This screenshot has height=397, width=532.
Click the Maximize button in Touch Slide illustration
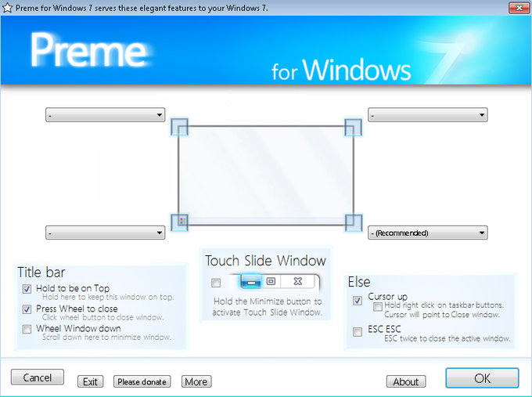[x=271, y=281]
